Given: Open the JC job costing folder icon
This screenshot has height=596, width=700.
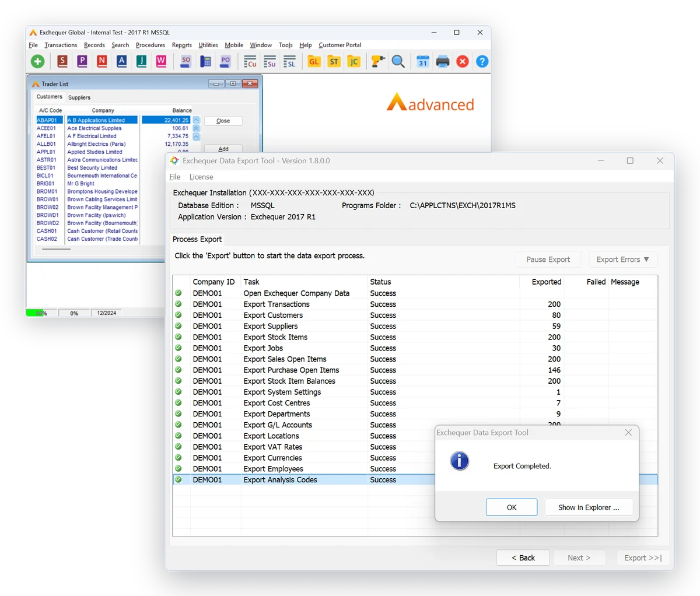Looking at the screenshot, I should pos(353,61).
